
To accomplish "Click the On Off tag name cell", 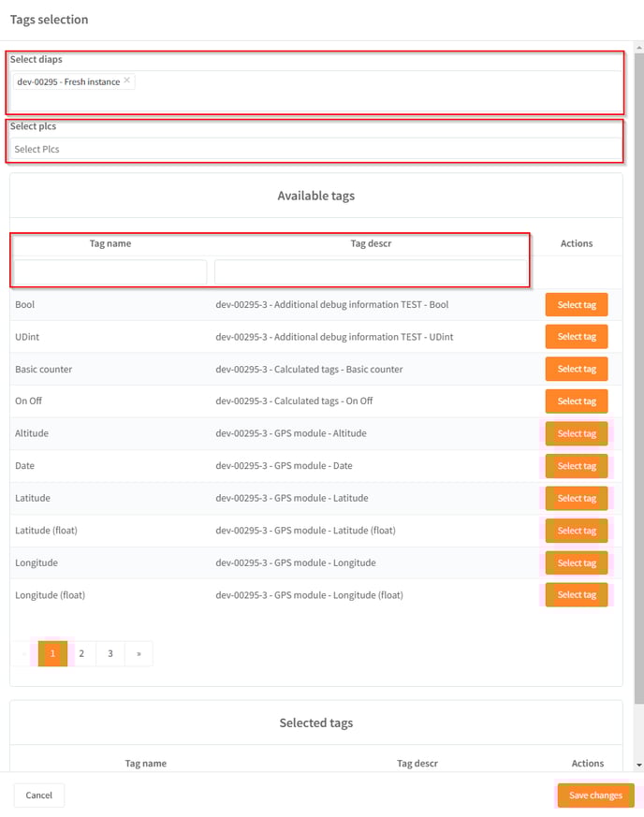I will click(29, 401).
